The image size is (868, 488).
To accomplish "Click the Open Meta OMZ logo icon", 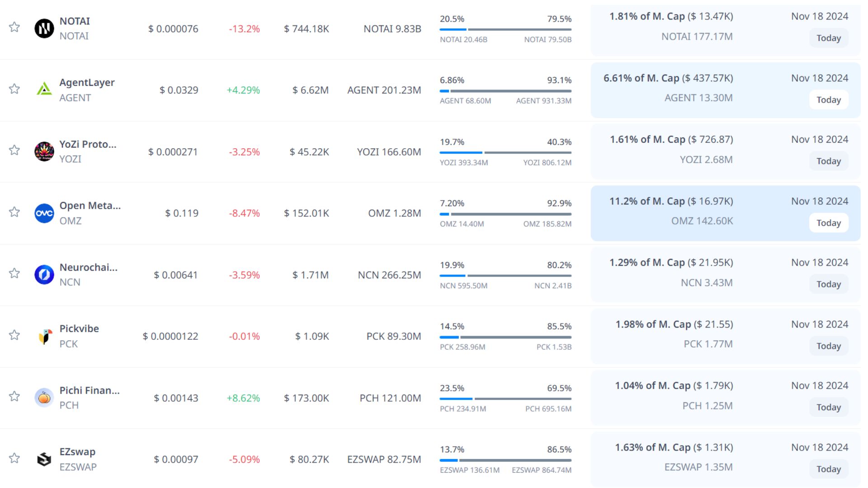I will click(x=44, y=213).
